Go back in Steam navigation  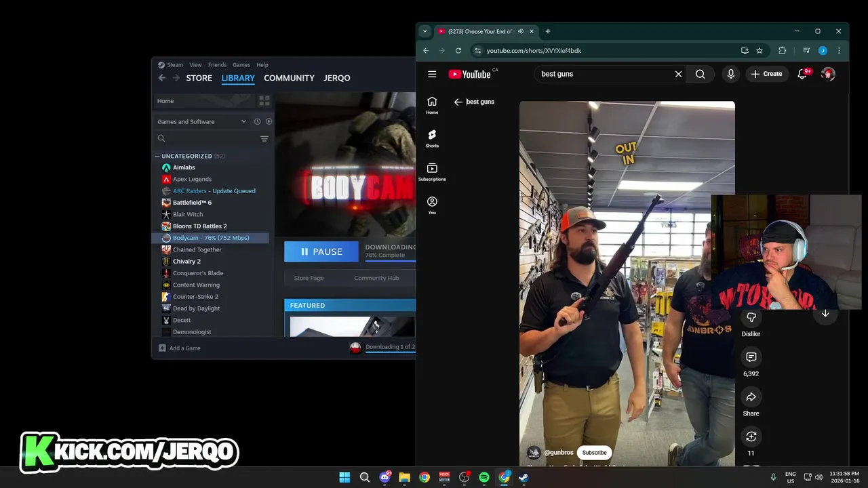(161, 78)
